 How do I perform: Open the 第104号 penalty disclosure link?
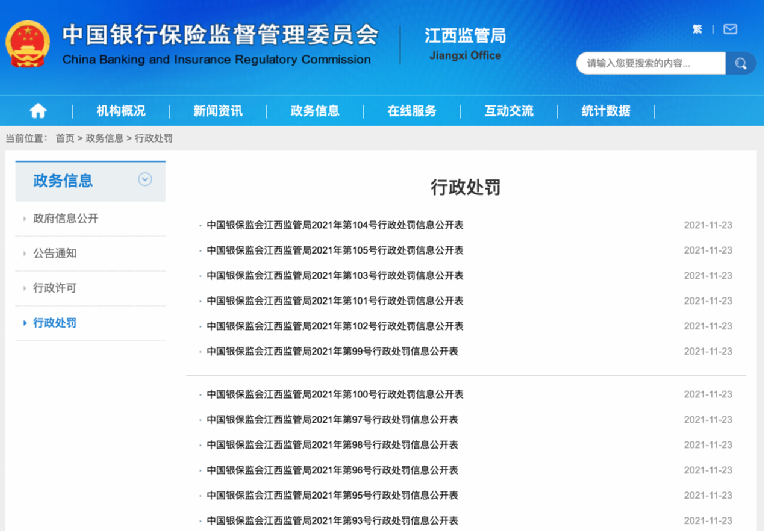click(335, 225)
